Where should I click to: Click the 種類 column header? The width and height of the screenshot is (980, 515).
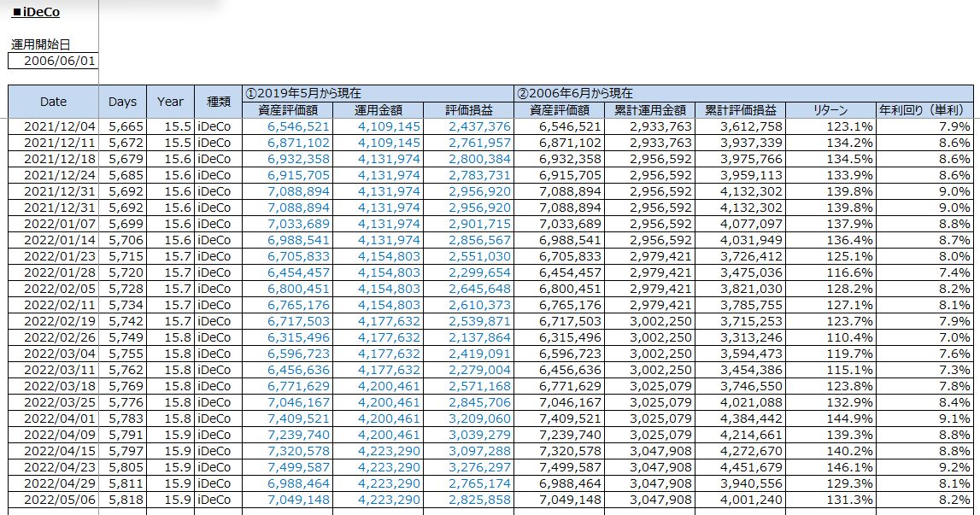218,102
